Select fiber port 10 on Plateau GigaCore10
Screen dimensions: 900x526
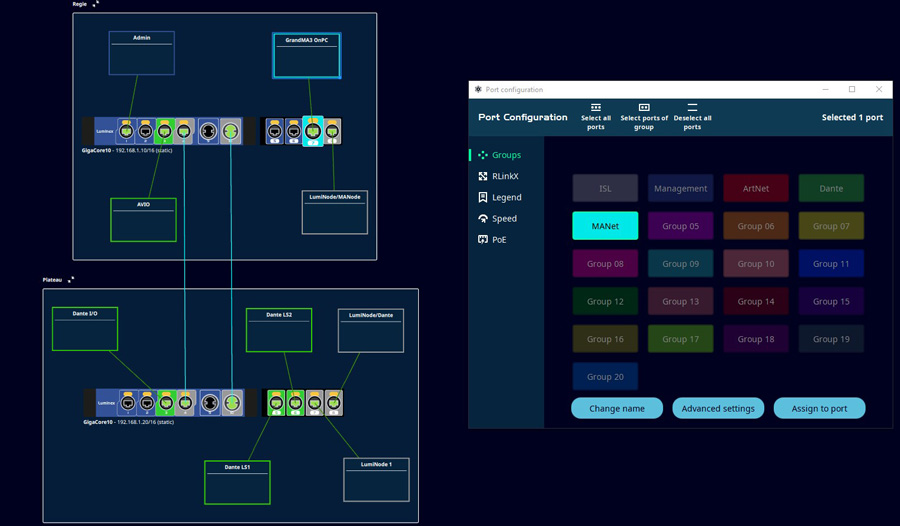(232, 403)
